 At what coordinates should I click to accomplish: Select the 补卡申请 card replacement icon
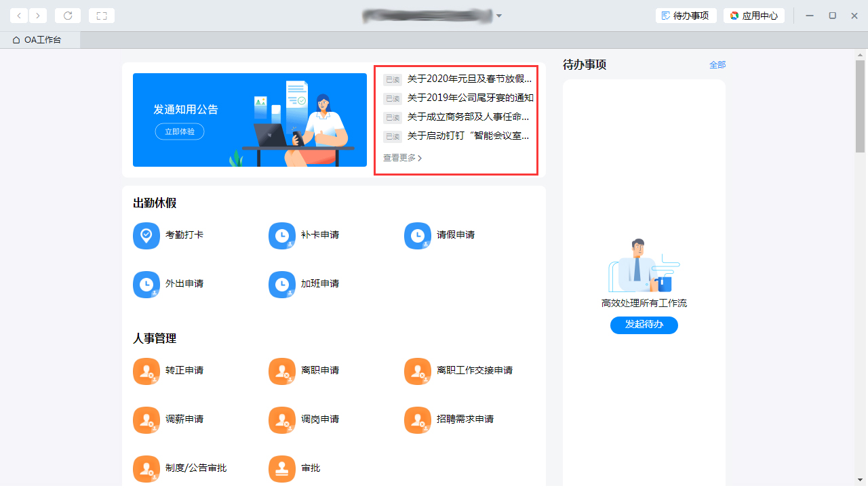coord(281,235)
